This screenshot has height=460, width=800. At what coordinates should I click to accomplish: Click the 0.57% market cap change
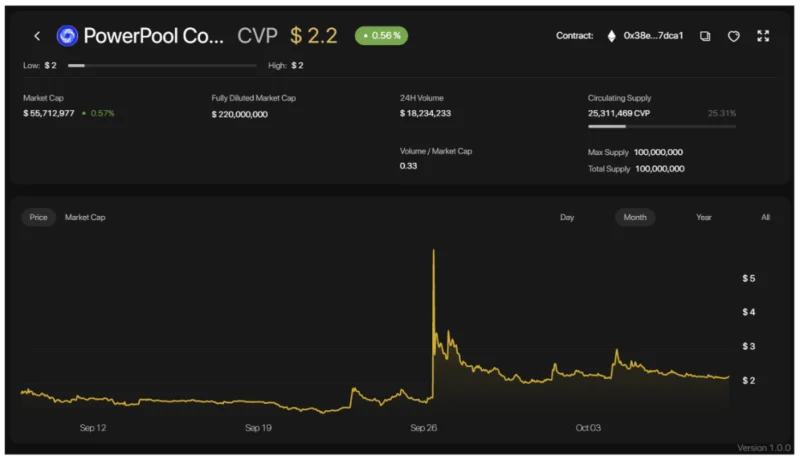[x=98, y=113]
